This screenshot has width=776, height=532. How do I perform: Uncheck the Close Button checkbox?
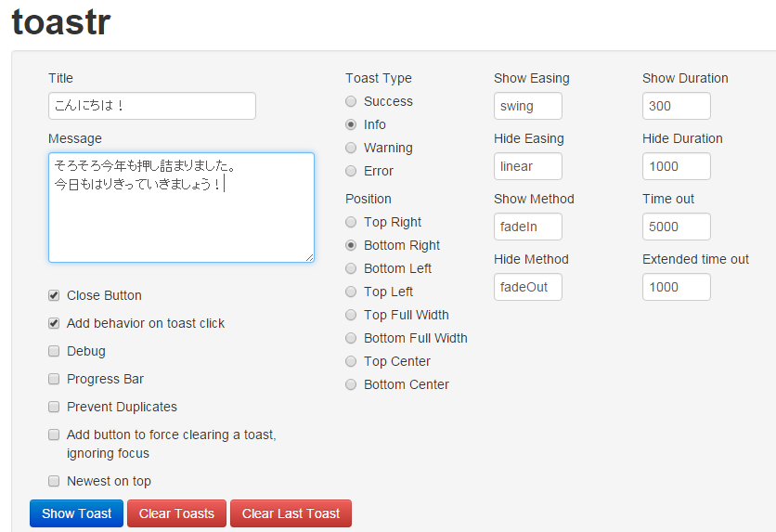tap(54, 295)
